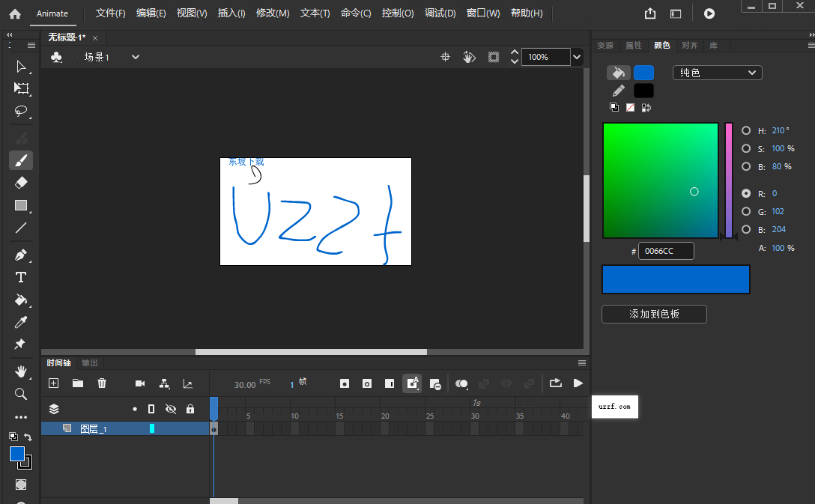Select the Zoom tool in the toolbar
815x504 pixels.
(21, 394)
